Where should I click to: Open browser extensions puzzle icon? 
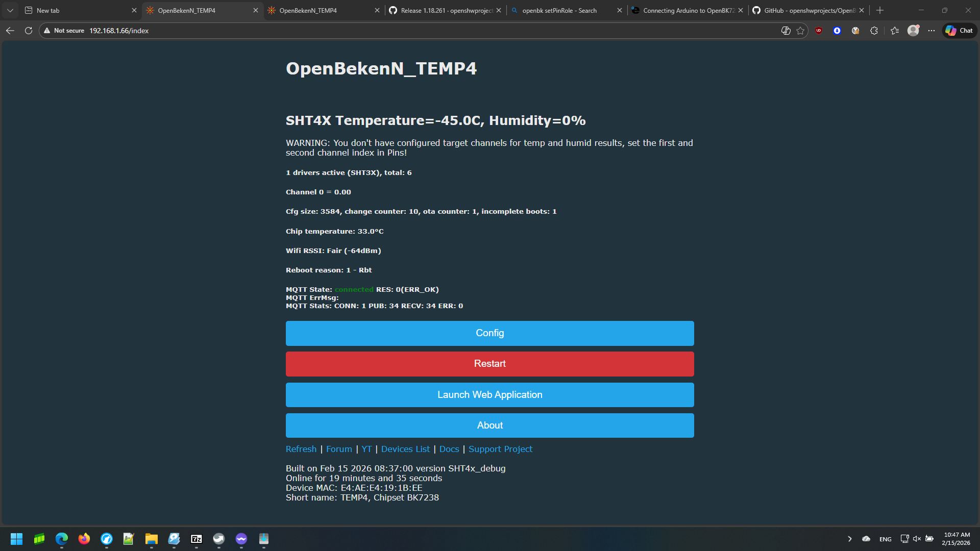pyautogui.click(x=874, y=31)
